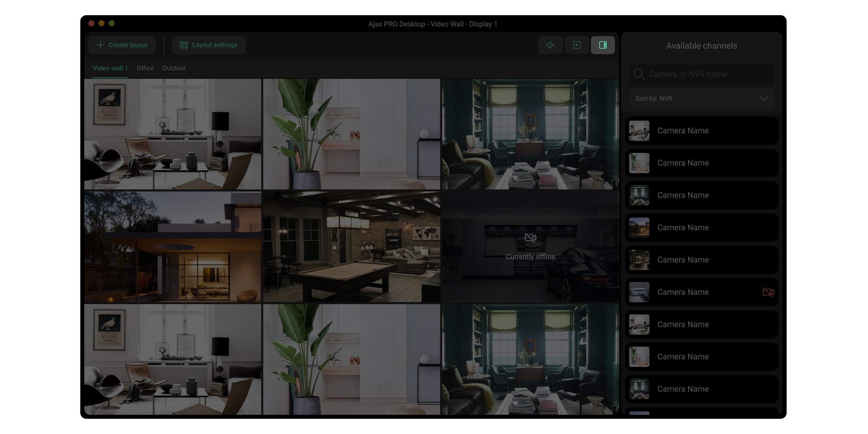Toggle the sidebar panel icon
Viewport: 868px width, 434px height.
(x=603, y=45)
